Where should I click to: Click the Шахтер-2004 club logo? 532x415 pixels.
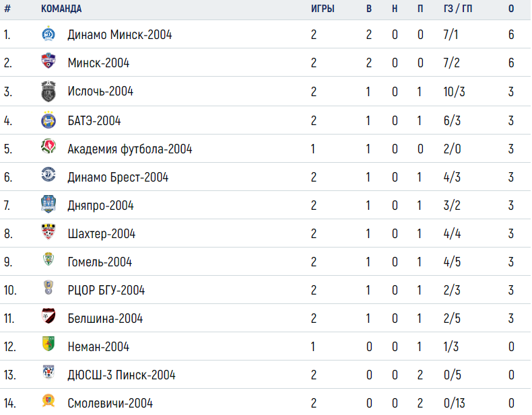tap(48, 232)
